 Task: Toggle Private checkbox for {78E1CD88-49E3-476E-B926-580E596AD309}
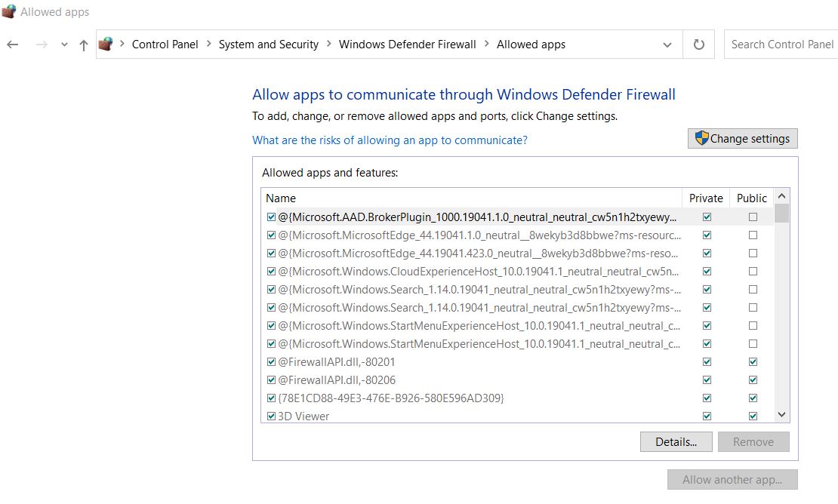pos(707,398)
